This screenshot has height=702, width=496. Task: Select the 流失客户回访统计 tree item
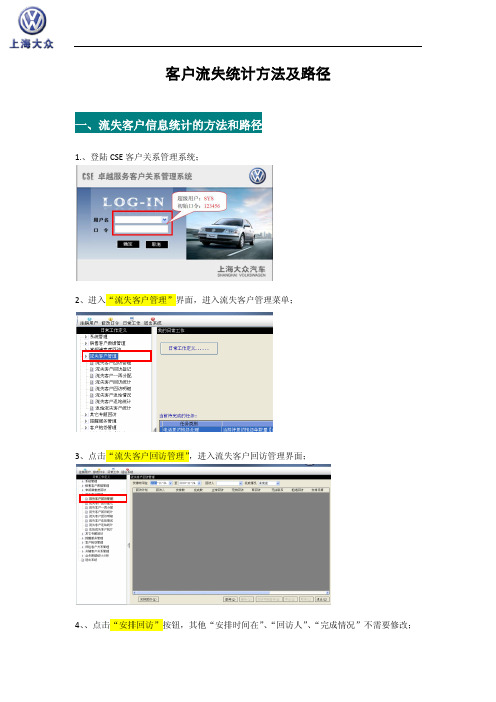point(113,382)
